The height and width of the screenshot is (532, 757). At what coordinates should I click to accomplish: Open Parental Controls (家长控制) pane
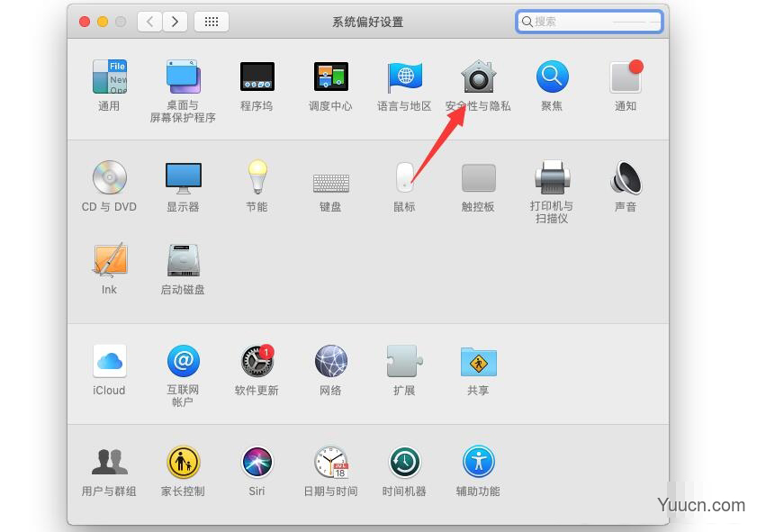183,461
